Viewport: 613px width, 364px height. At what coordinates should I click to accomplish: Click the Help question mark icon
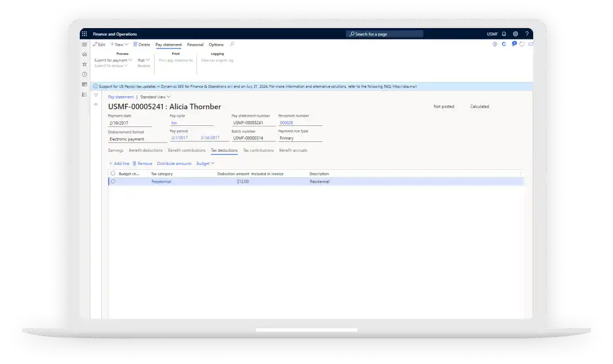pos(527,34)
